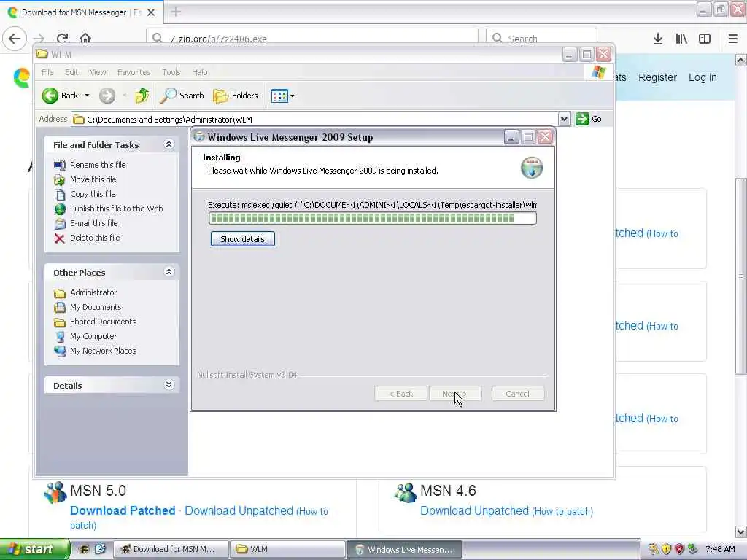Reload the browser page
The width and height of the screenshot is (747, 560).
point(62,38)
